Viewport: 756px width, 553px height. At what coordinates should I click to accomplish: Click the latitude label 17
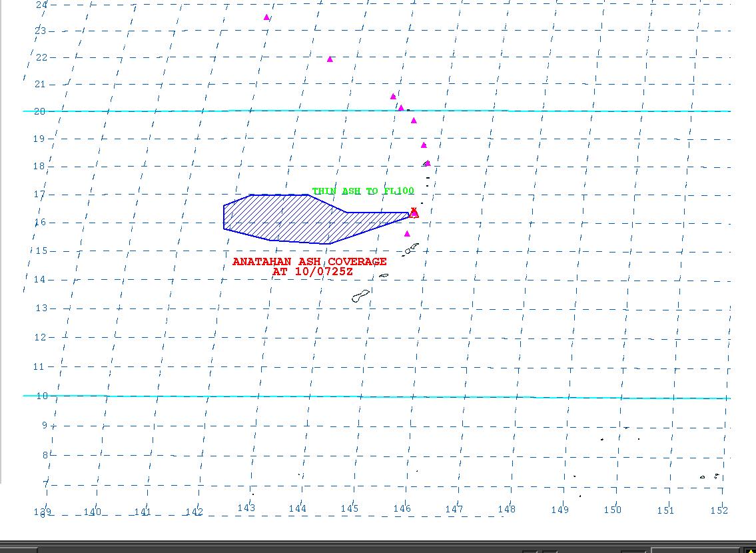pos(40,195)
